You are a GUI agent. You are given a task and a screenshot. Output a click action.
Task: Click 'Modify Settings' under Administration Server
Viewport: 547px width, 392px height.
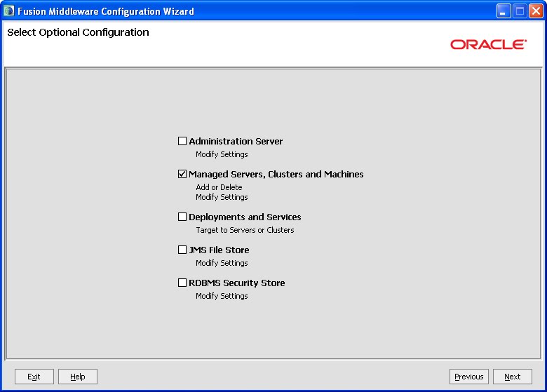[x=222, y=154]
